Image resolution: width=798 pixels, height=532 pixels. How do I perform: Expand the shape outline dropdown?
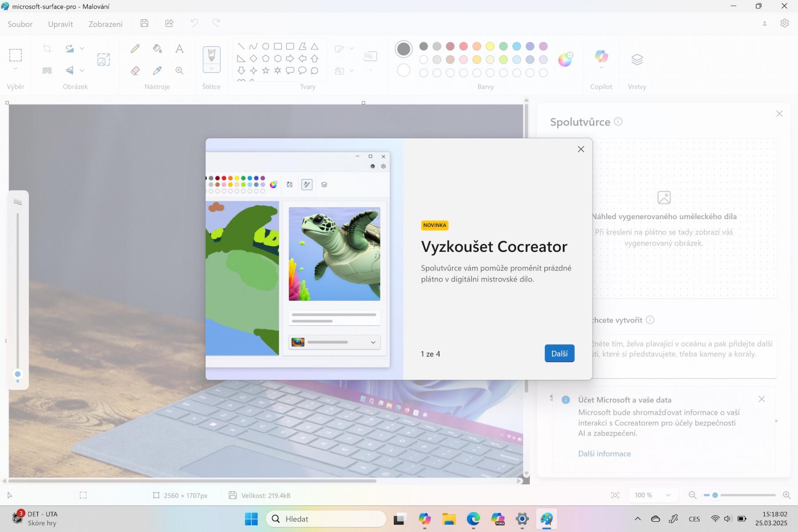pos(352,48)
